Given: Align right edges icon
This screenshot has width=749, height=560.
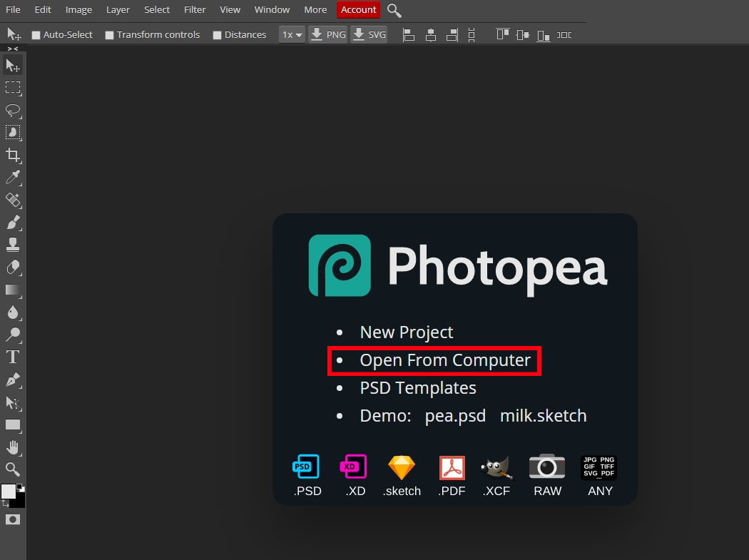Looking at the screenshot, I should [452, 34].
